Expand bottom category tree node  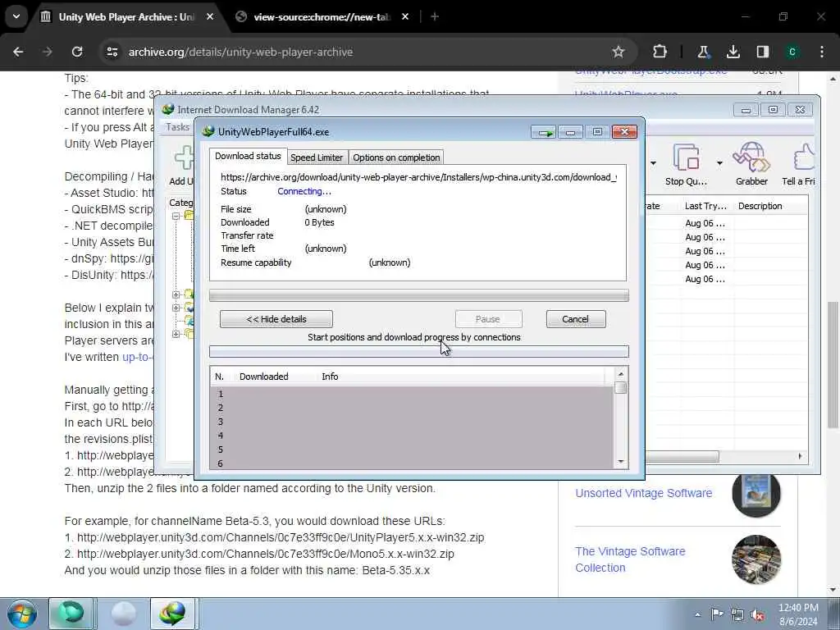[x=176, y=334]
